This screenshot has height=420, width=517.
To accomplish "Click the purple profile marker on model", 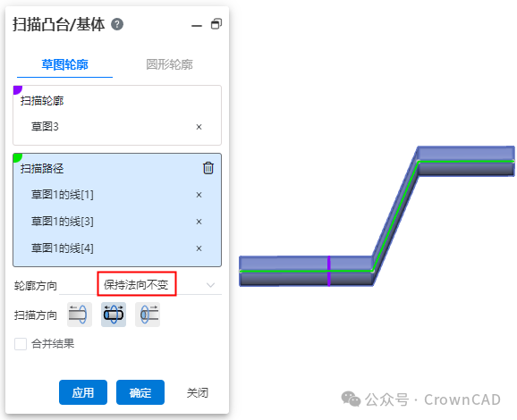I will pyautogui.click(x=329, y=271).
